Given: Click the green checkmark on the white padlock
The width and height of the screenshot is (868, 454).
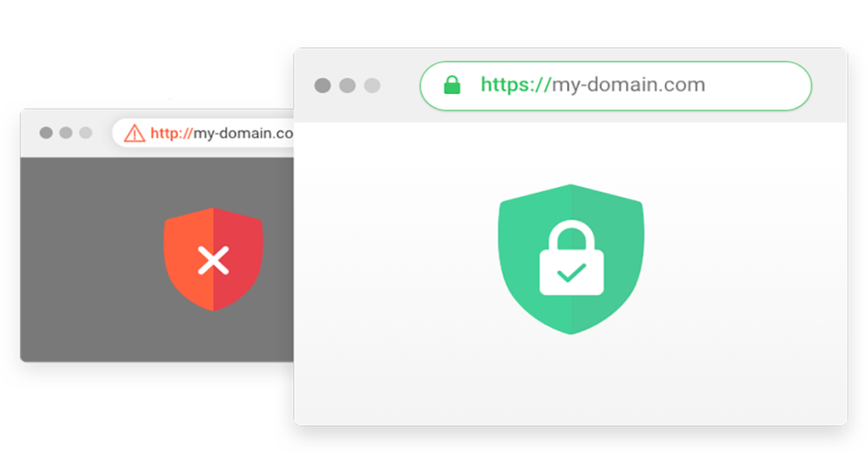Looking at the screenshot, I should pyautogui.click(x=571, y=272).
